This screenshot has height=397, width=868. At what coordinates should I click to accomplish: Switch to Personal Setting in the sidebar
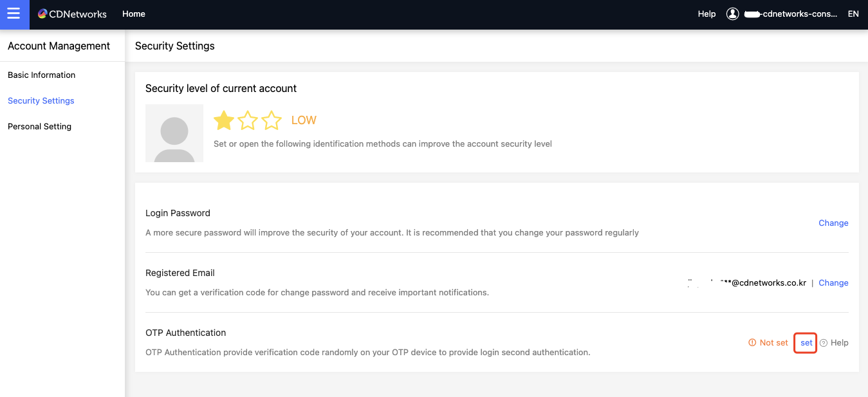(39, 127)
